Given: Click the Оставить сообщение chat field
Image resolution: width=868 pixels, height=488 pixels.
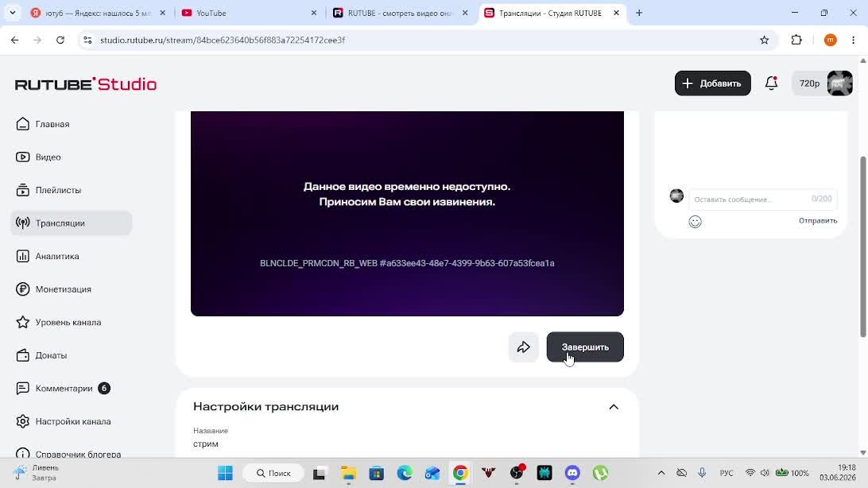Looking at the screenshot, I should [x=763, y=199].
